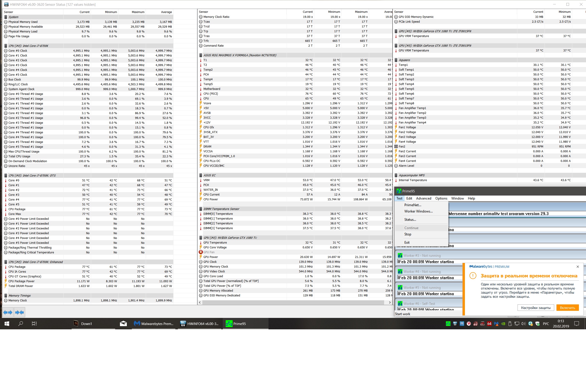The image size is (586, 392).
Task: Click the Worker #3 Prime95 window icon
Action: 400,255
